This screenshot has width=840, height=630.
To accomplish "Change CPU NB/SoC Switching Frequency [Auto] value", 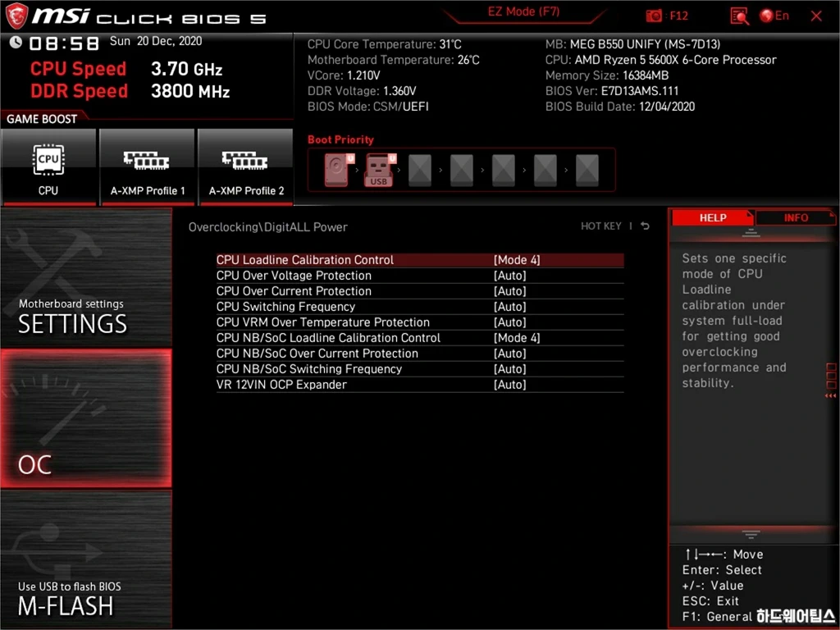I will [510, 368].
